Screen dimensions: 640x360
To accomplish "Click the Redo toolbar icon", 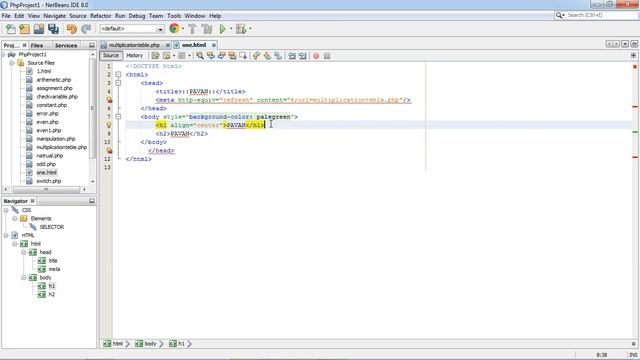I will tap(86, 29).
